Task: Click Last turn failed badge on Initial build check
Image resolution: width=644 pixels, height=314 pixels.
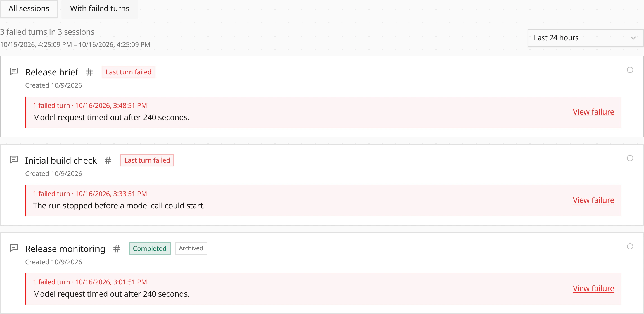Action: point(147,160)
